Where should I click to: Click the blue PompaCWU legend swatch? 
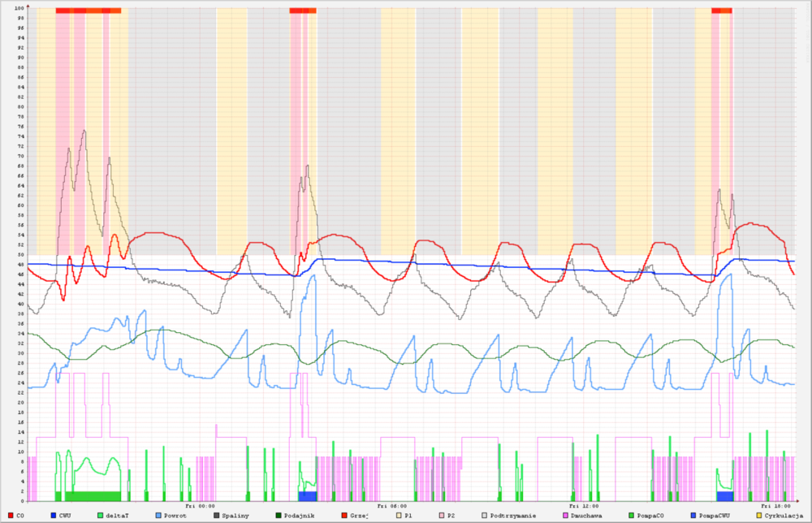[x=692, y=515]
